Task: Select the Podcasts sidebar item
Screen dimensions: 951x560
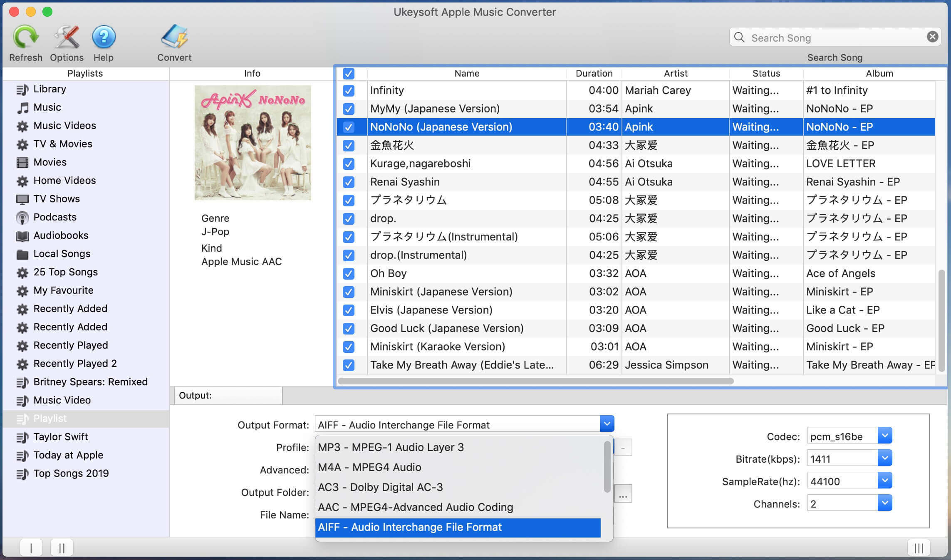Action: 55,217
